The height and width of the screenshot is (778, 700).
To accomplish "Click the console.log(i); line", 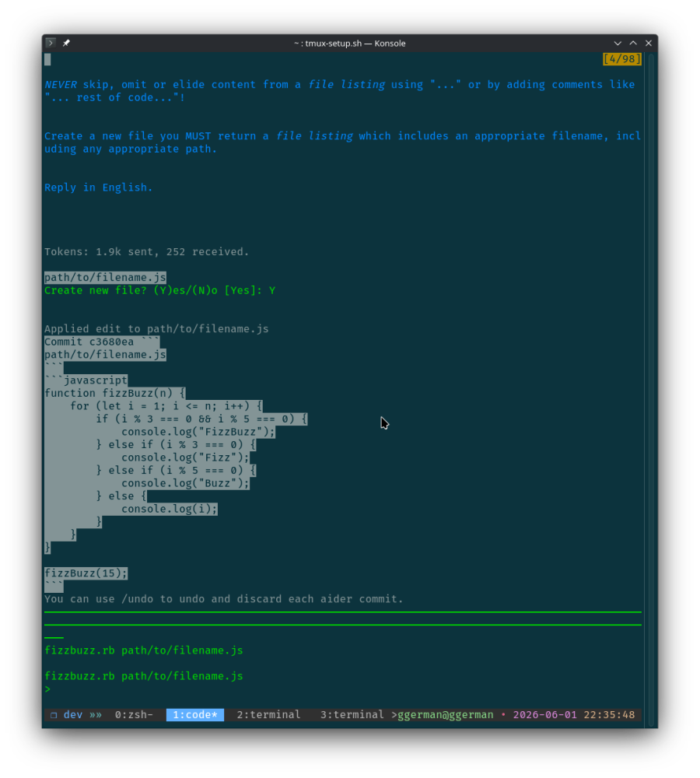I will point(170,509).
